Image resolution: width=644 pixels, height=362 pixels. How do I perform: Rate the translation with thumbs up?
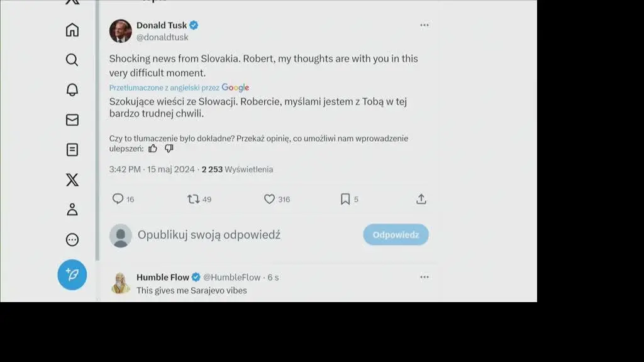pos(153,149)
